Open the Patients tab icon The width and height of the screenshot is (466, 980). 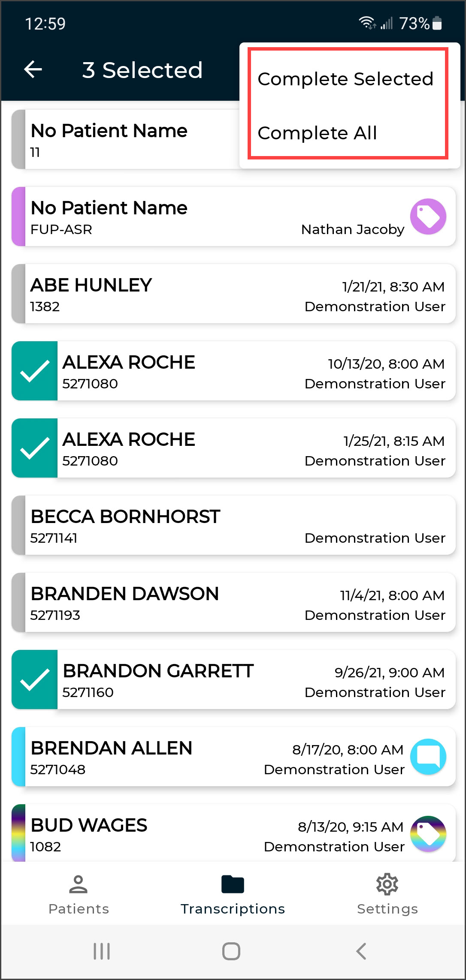pos(78,884)
